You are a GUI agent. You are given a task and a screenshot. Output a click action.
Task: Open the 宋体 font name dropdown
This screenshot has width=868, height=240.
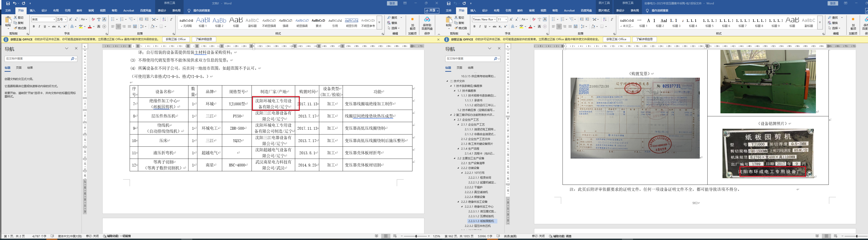coord(54,20)
